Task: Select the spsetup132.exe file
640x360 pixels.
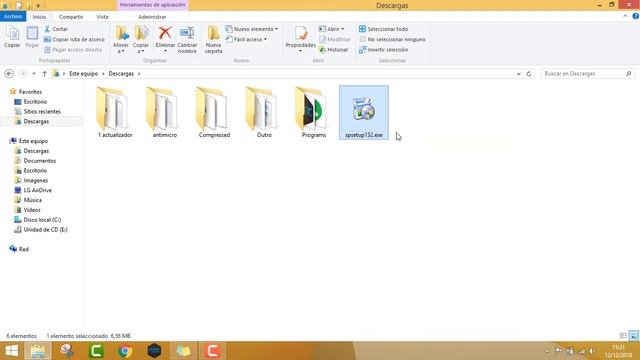Action: (x=364, y=112)
